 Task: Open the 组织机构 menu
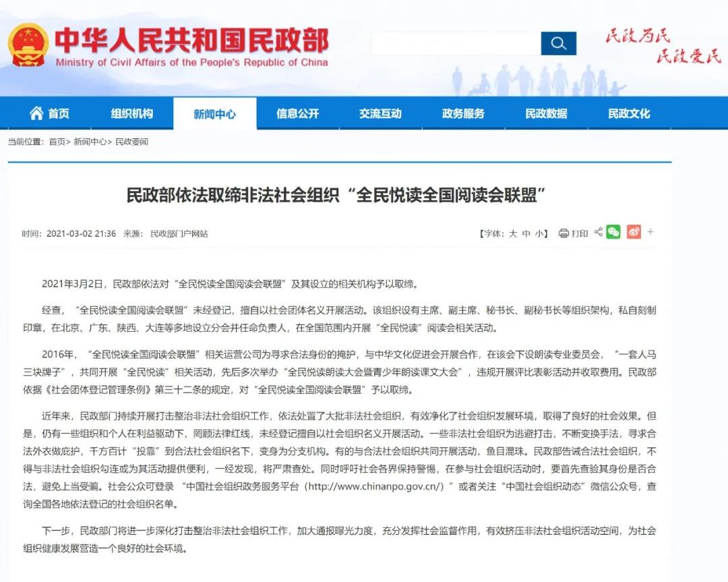(132, 114)
